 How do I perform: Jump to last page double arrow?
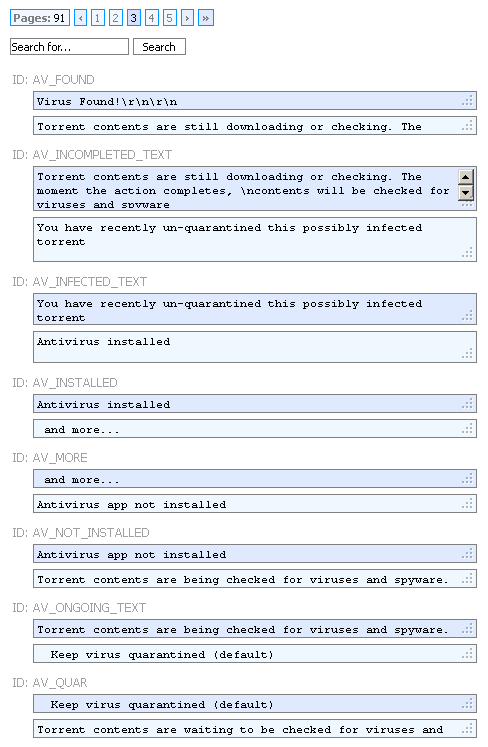tap(205, 18)
